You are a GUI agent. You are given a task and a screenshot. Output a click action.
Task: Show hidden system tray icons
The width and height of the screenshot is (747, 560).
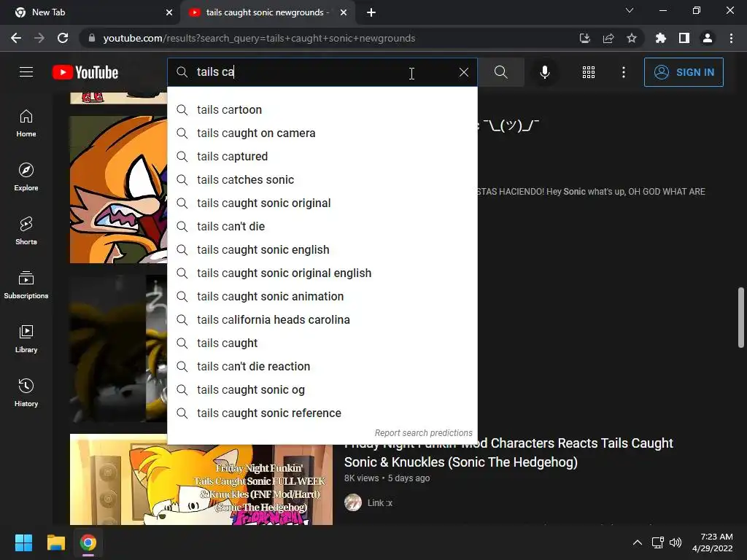point(638,542)
